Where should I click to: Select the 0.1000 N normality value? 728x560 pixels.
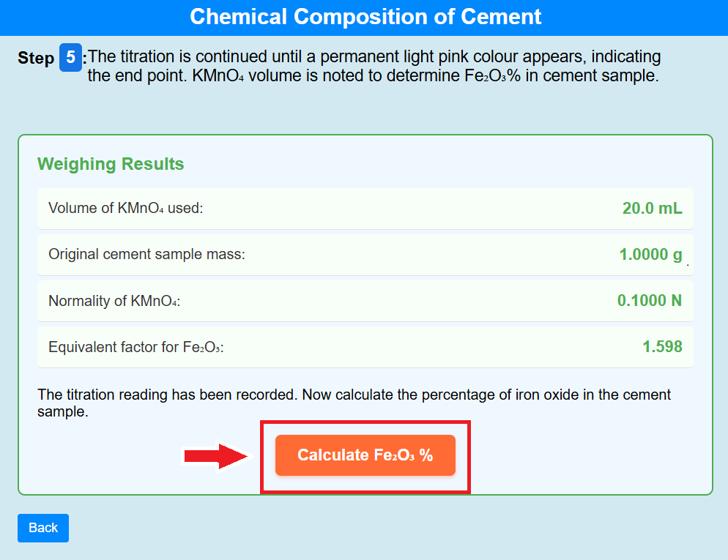[x=649, y=301]
